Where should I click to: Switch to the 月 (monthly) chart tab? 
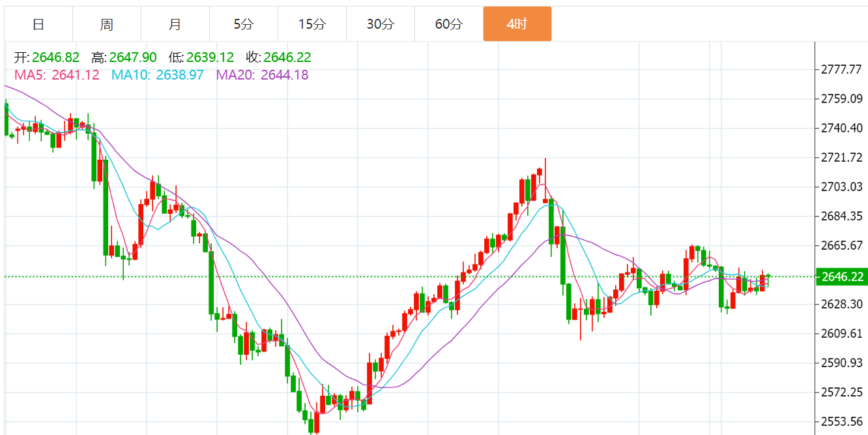pyautogui.click(x=175, y=24)
